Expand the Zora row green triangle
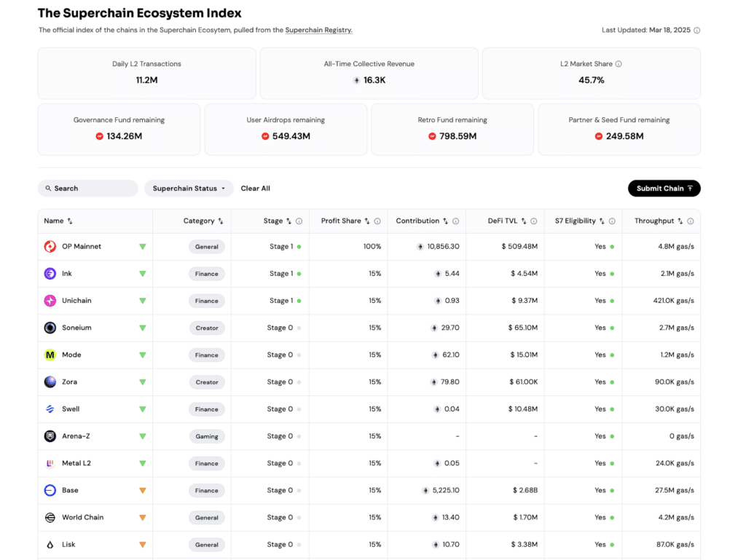Viewport: 746px width, 560px height. [142, 382]
